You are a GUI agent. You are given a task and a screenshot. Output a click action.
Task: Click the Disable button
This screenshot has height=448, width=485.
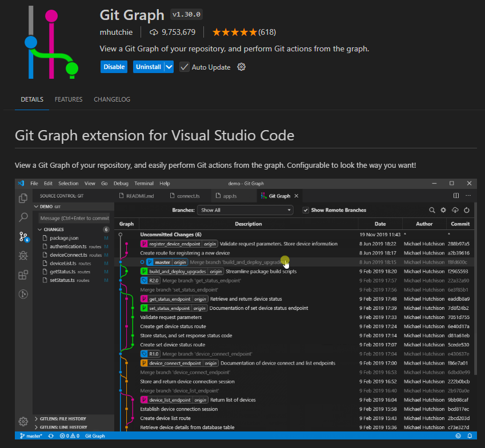tap(114, 67)
